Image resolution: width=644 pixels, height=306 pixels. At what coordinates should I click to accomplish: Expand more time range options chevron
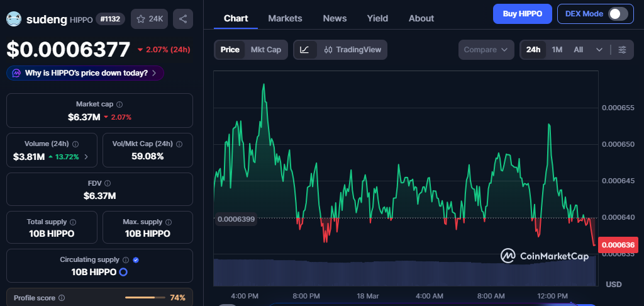click(599, 50)
